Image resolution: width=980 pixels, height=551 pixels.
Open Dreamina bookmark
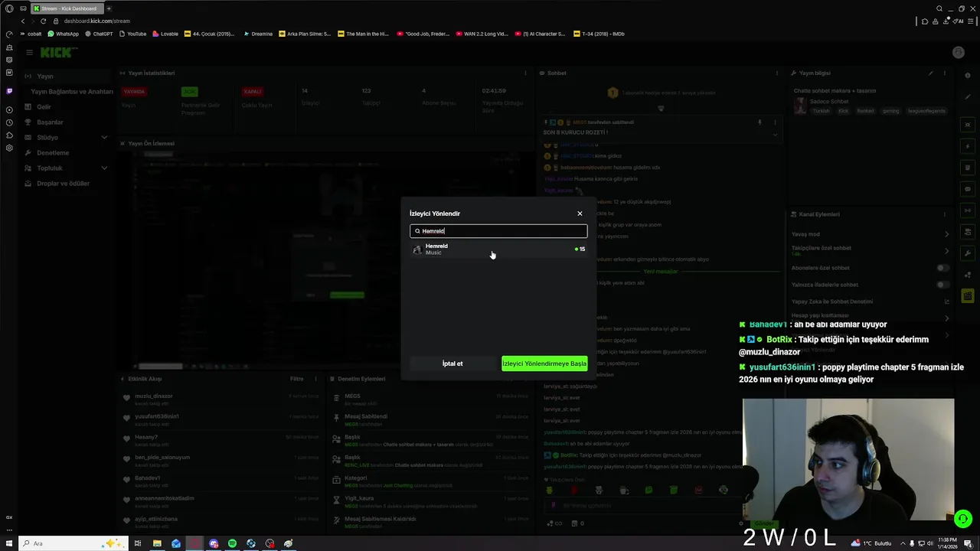pos(258,34)
